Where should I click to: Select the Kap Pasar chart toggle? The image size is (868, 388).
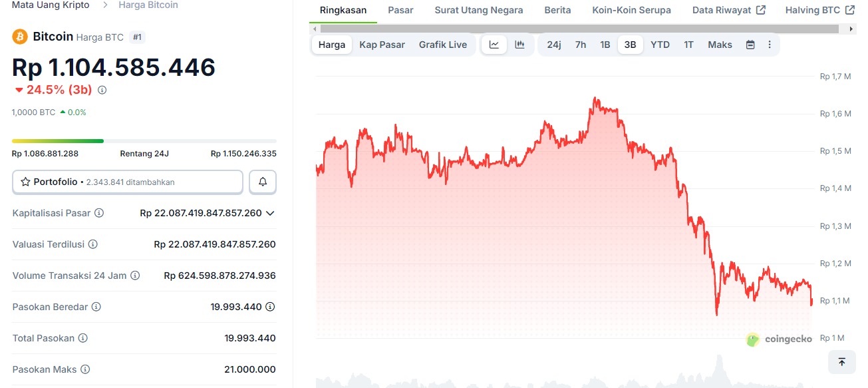pos(382,44)
